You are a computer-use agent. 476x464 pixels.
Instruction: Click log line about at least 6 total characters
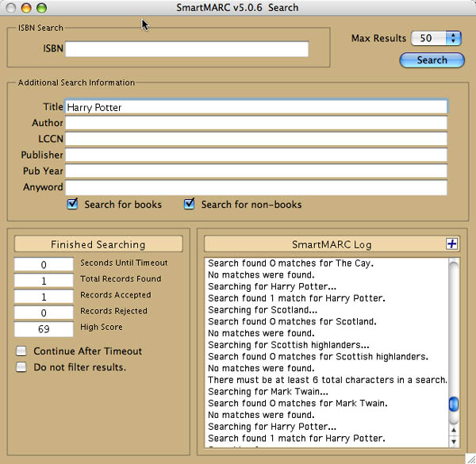click(328, 380)
